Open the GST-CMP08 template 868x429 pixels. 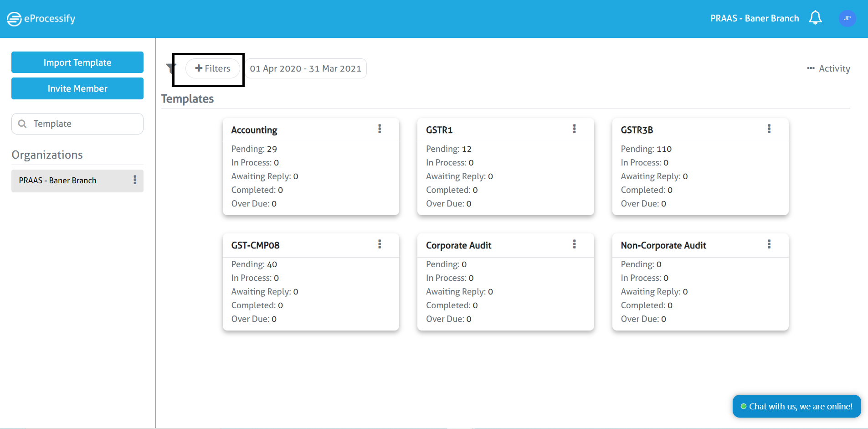point(255,245)
